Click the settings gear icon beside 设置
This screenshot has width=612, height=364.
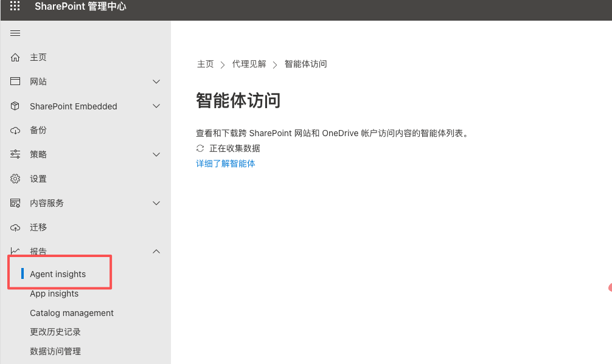tap(15, 179)
